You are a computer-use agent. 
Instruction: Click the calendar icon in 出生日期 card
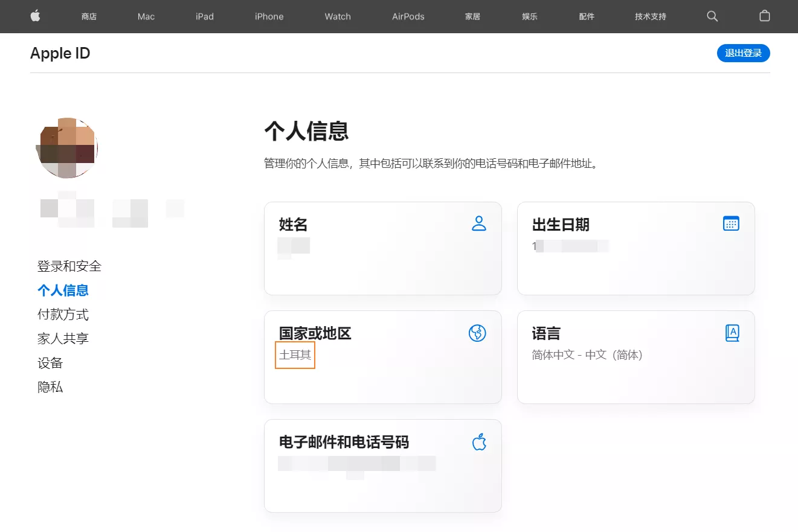pyautogui.click(x=732, y=223)
